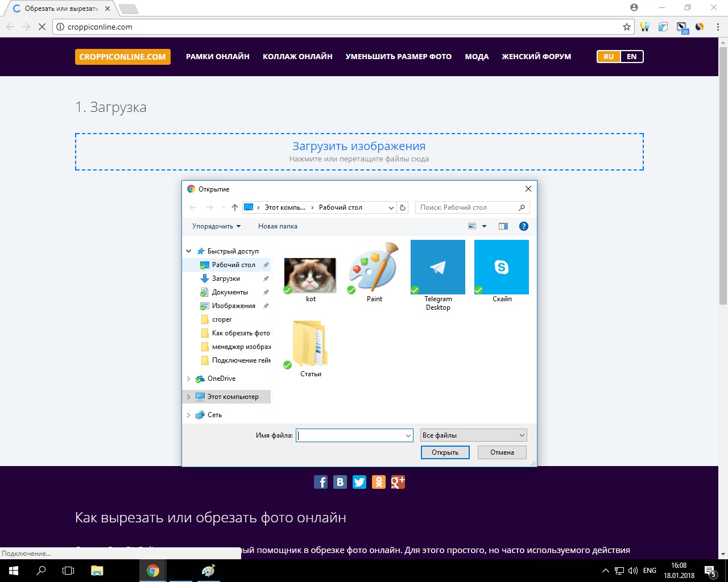Click the CROPPICONLINE.COM logo
This screenshot has height=582, width=728.
(123, 57)
